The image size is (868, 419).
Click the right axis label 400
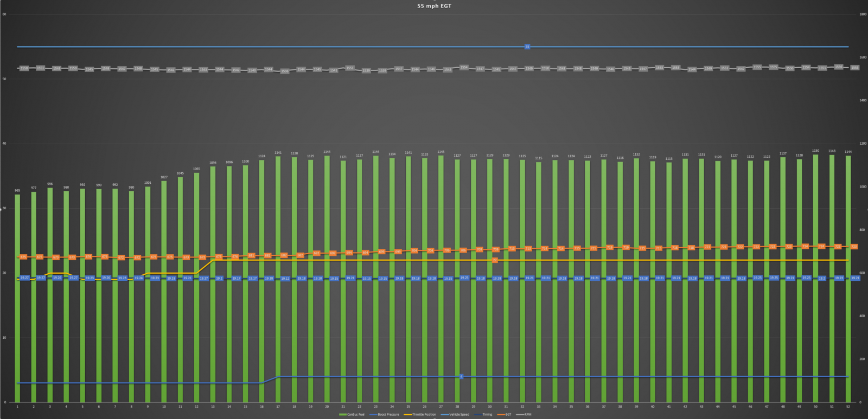click(x=862, y=316)
